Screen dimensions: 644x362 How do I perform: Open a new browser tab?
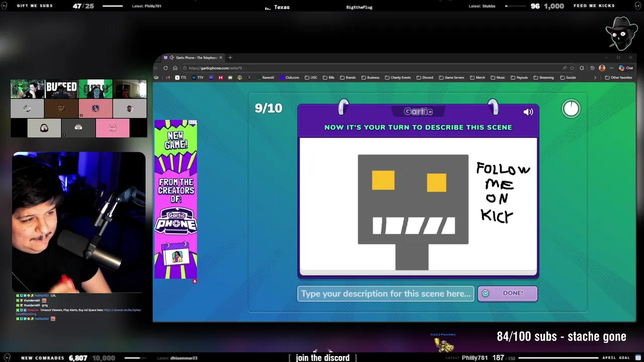pos(230,57)
